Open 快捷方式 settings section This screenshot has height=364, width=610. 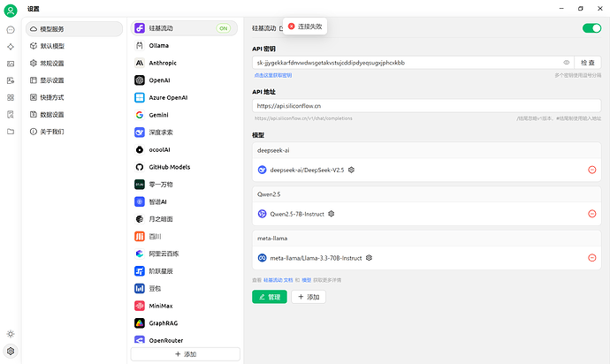[74, 97]
